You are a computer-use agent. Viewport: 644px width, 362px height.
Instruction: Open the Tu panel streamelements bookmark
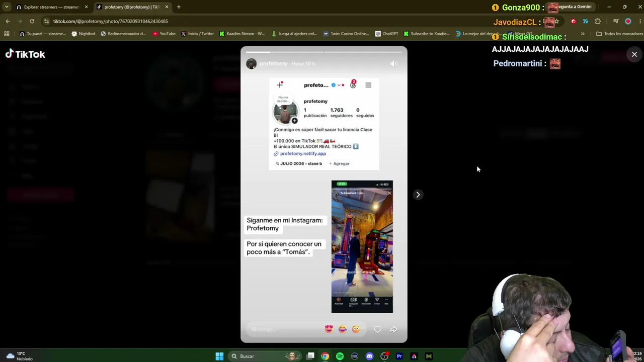42,34
